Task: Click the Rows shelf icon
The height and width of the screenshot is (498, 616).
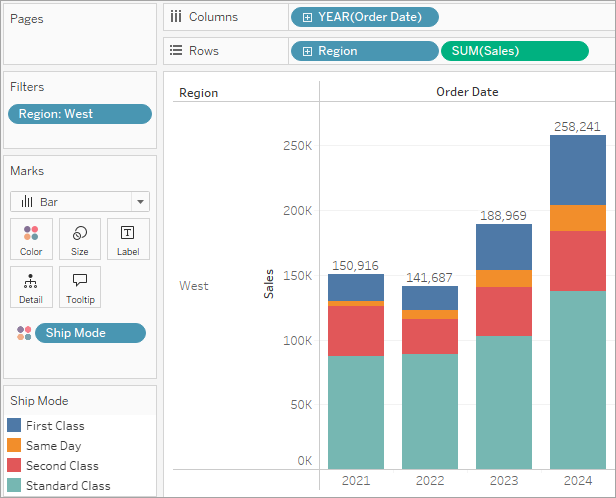Action: (x=176, y=50)
